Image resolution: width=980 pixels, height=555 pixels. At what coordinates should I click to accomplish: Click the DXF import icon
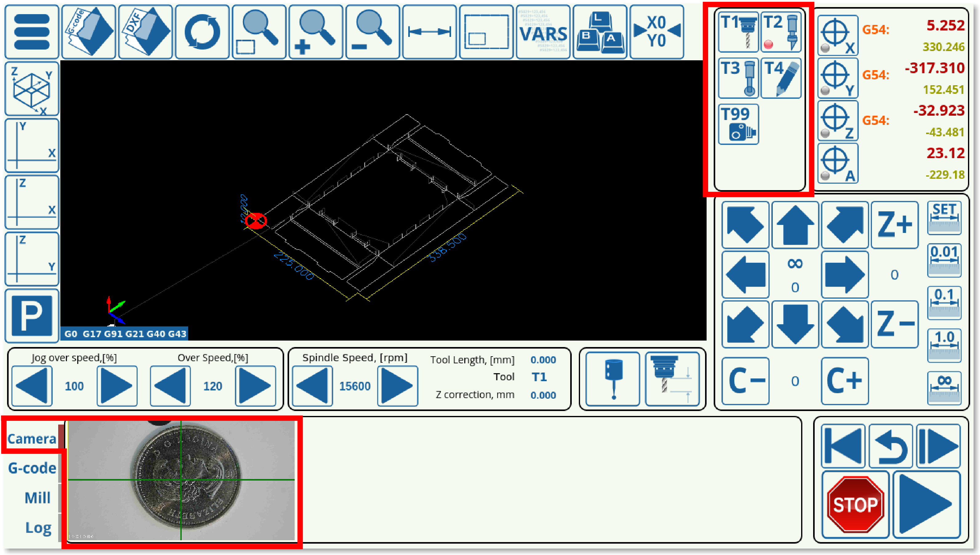click(x=145, y=32)
